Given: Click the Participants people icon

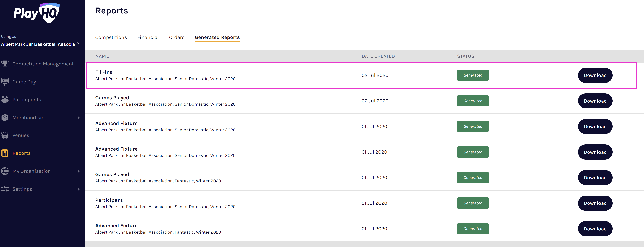Looking at the screenshot, I should point(5,100).
